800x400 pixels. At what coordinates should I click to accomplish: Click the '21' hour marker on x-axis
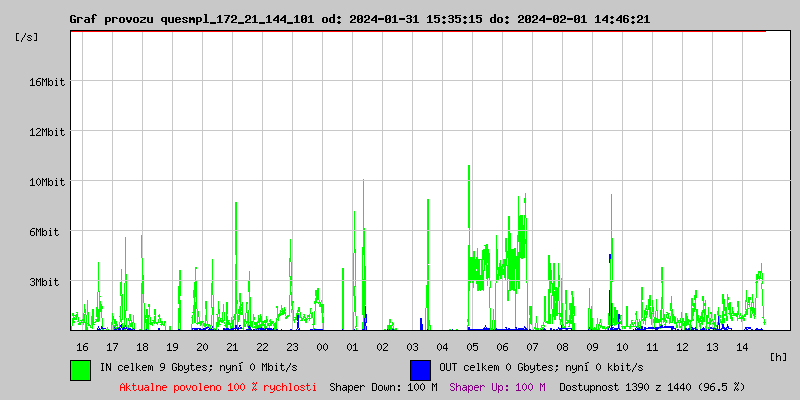pos(232,347)
